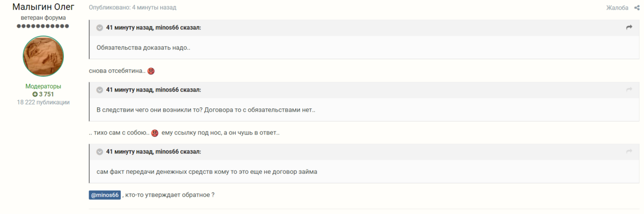Collapse the 'В следствии чего они возникли' quote
644x214 pixels.
click(x=99, y=90)
